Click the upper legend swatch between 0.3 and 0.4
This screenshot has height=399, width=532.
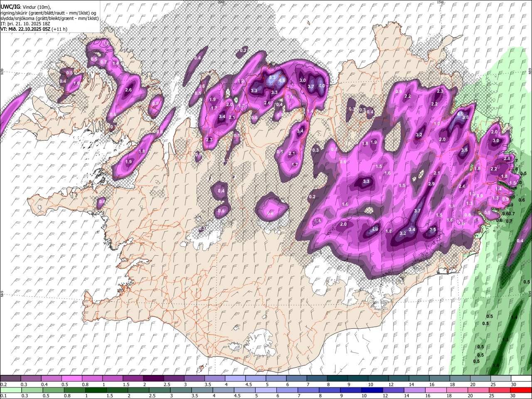pyautogui.click(x=31, y=379)
